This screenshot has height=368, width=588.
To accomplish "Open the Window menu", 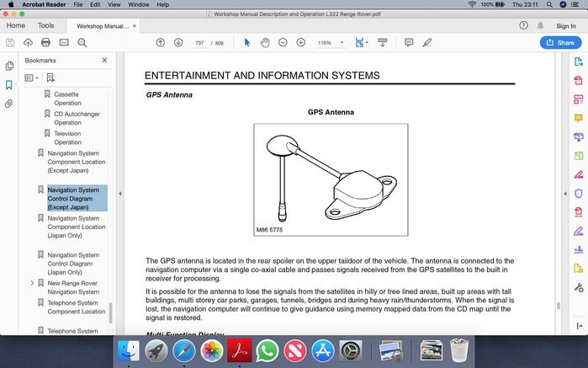I will point(138,4).
